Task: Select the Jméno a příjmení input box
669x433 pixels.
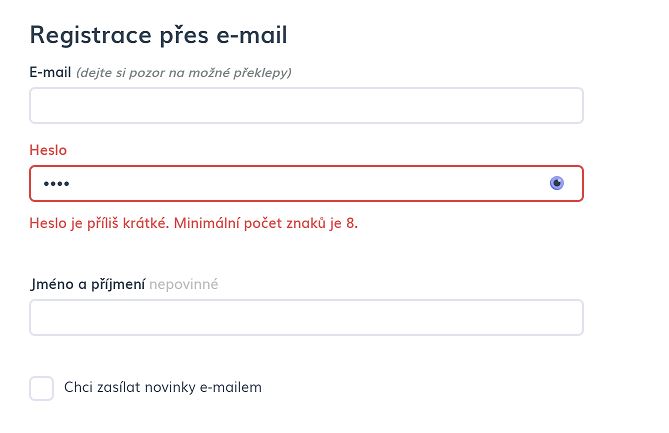Action: click(306, 317)
